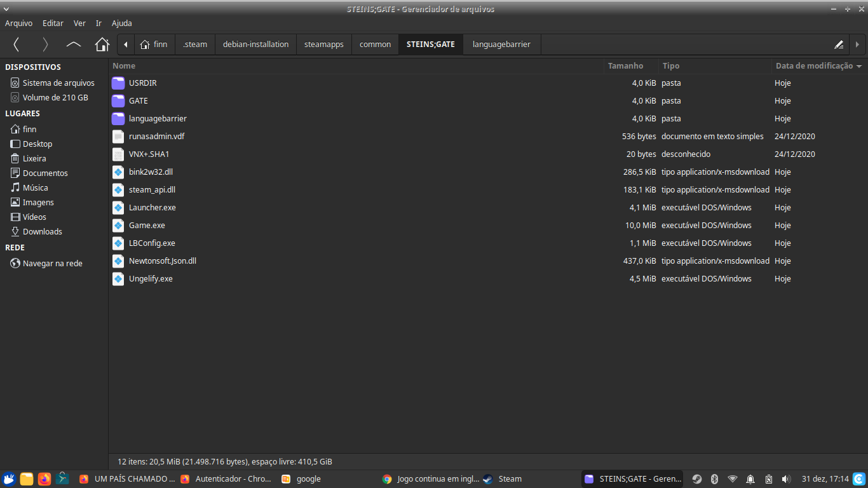Jump to debian-installation path segment
The height and width of the screenshot is (488, 868).
[x=255, y=44]
